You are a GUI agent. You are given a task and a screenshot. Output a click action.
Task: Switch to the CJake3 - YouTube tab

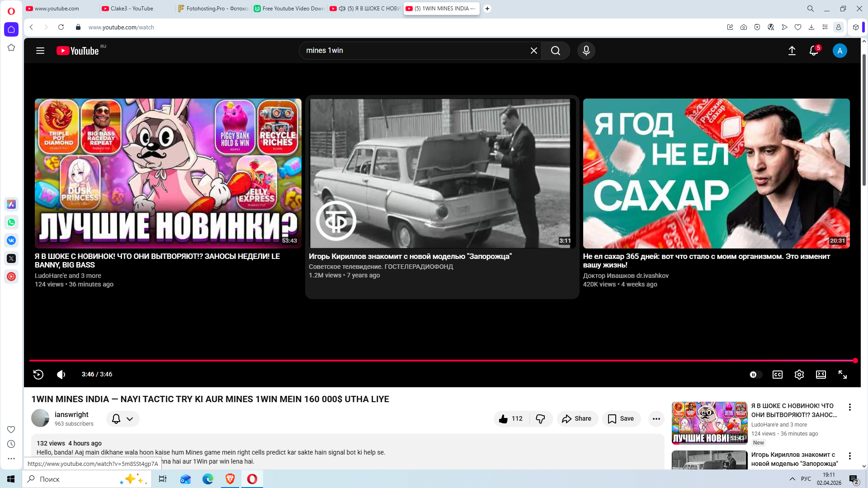(x=132, y=9)
